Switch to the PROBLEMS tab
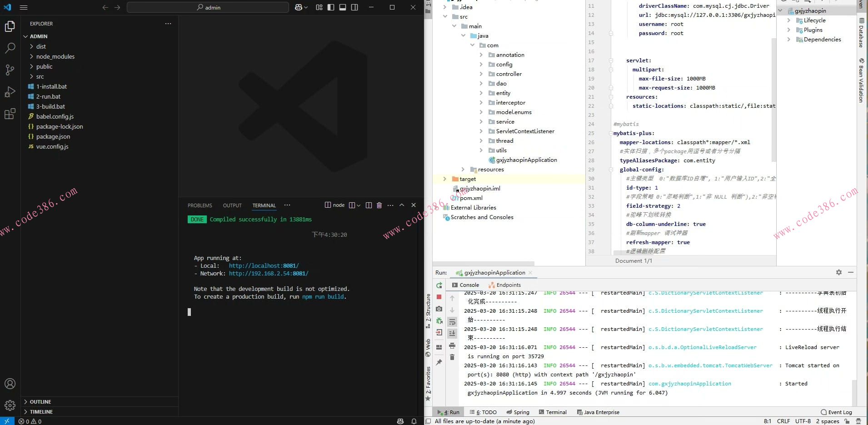The height and width of the screenshot is (425, 868). click(200, 205)
